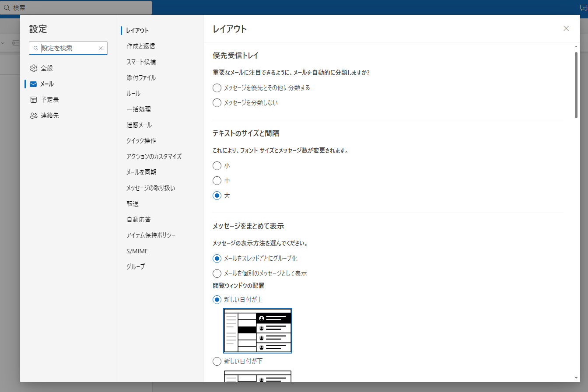Click the 新しい日付が上 layout preview thumbnail
Image resolution: width=588 pixels, height=392 pixels.
pyautogui.click(x=258, y=330)
